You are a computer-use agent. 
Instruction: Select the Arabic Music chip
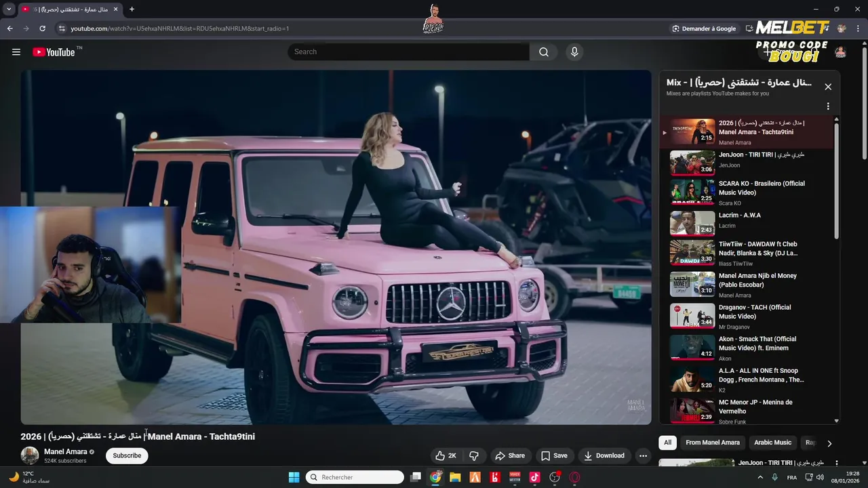(x=772, y=443)
